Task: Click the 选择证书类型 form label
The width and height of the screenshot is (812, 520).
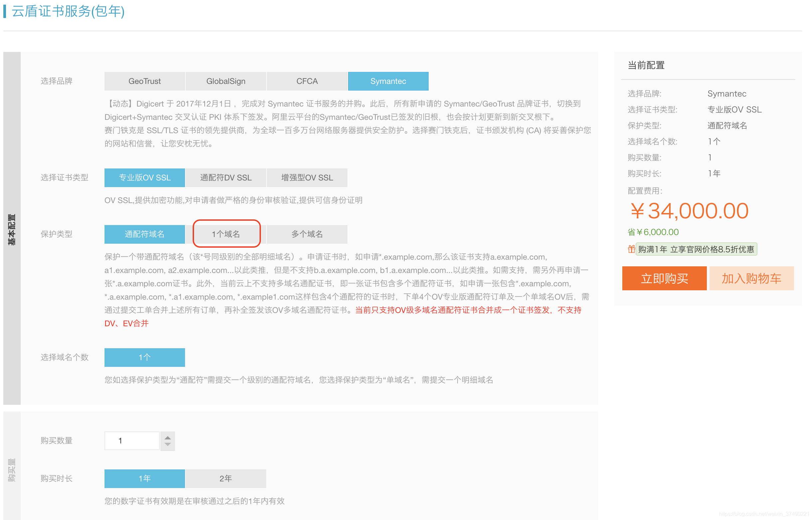Action: [x=65, y=178]
